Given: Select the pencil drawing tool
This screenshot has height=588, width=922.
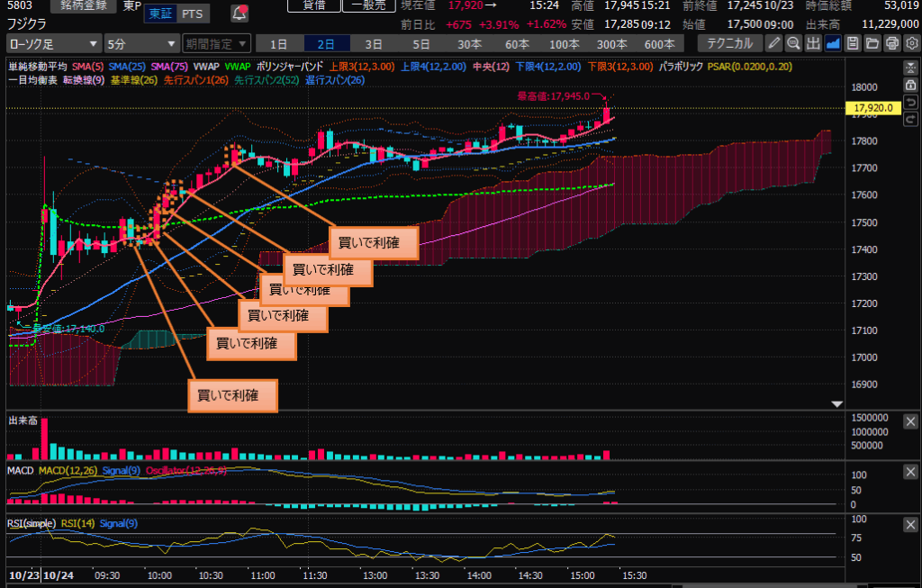Looking at the screenshot, I should (773, 43).
